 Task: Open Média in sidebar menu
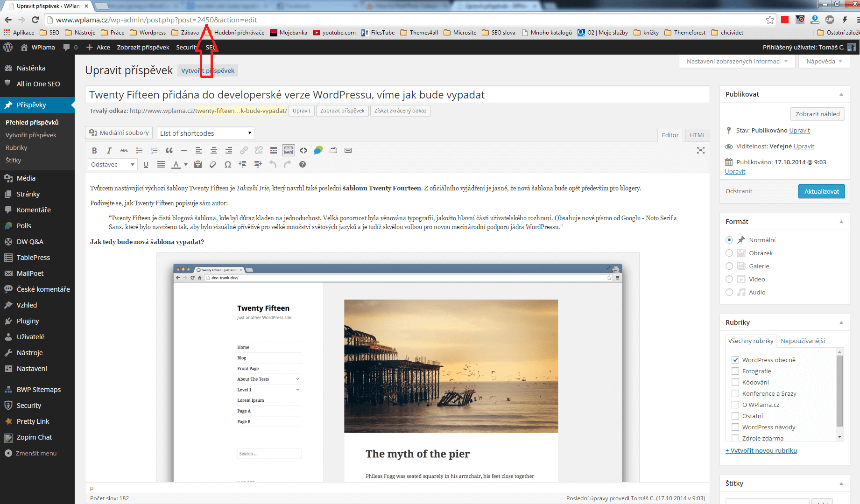(x=37, y=178)
